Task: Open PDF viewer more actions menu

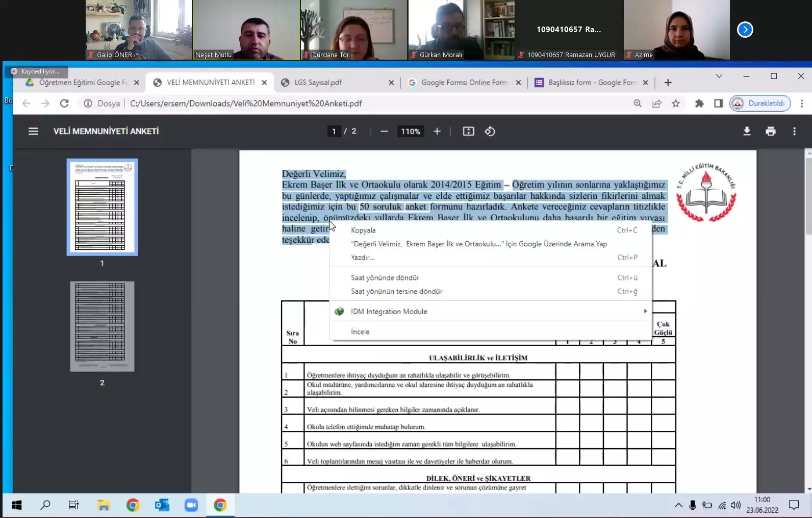Action: (794, 132)
